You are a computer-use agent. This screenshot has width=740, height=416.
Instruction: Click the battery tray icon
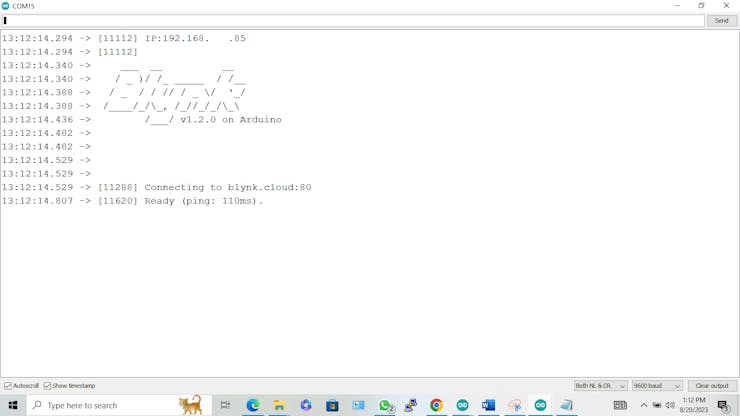tap(657, 405)
